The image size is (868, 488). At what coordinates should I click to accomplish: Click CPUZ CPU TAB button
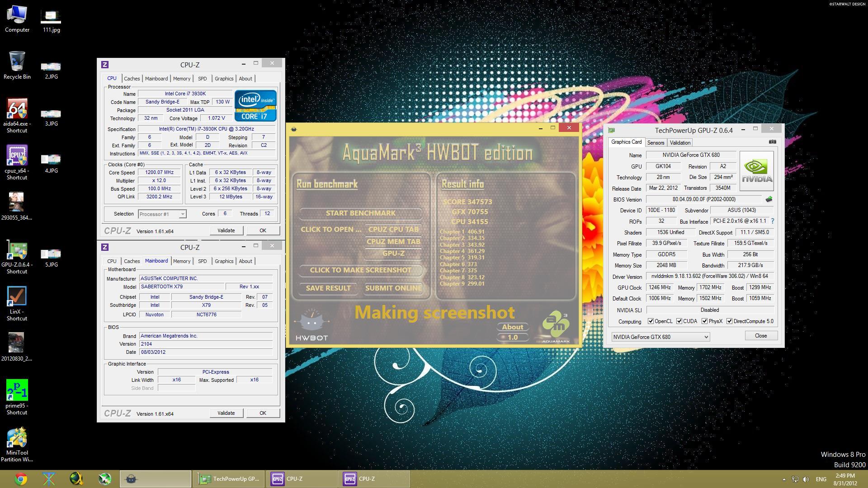pos(393,229)
